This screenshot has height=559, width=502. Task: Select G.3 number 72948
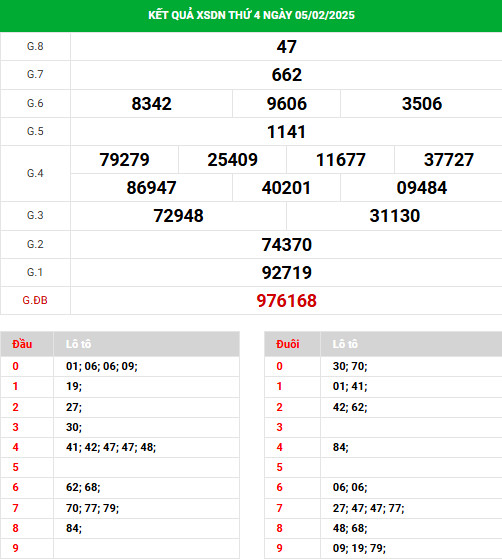(178, 216)
